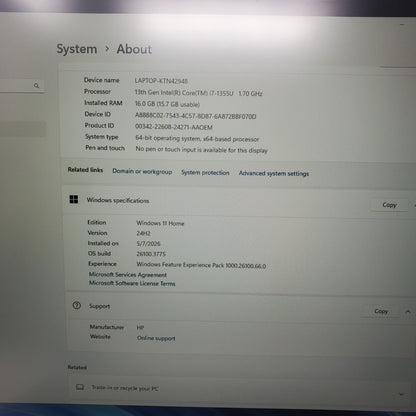
Task: Select the Product ID 00342-22608-24271-AAOEM
Action: click(174, 127)
